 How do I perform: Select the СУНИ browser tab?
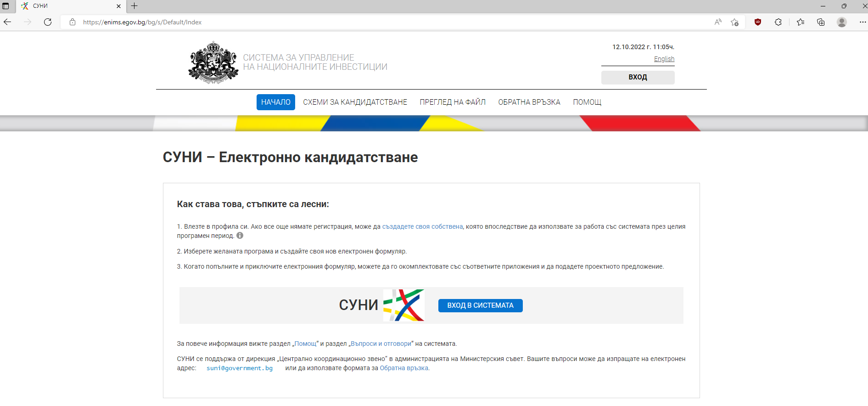(x=71, y=6)
